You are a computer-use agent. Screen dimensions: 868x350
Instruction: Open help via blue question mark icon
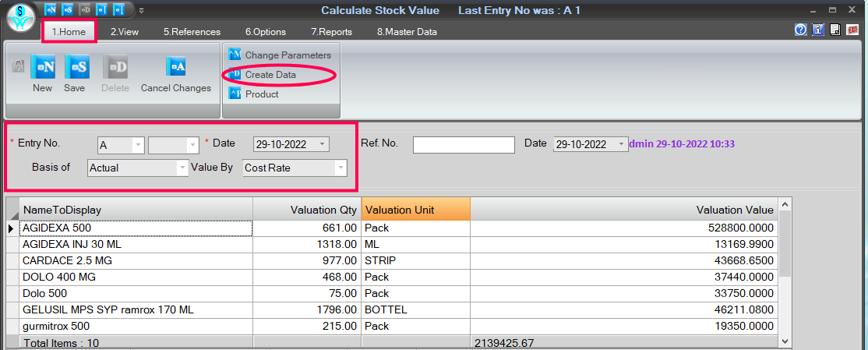pyautogui.click(x=800, y=30)
